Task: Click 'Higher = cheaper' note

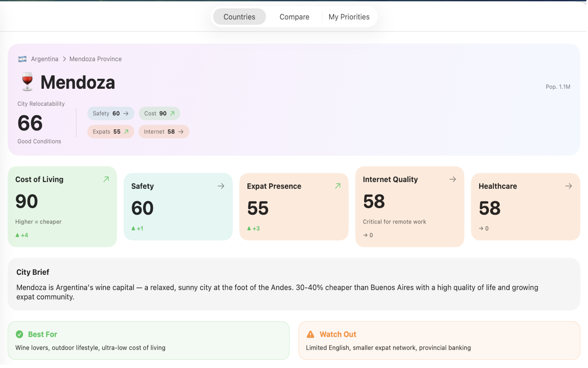Action: pos(38,222)
